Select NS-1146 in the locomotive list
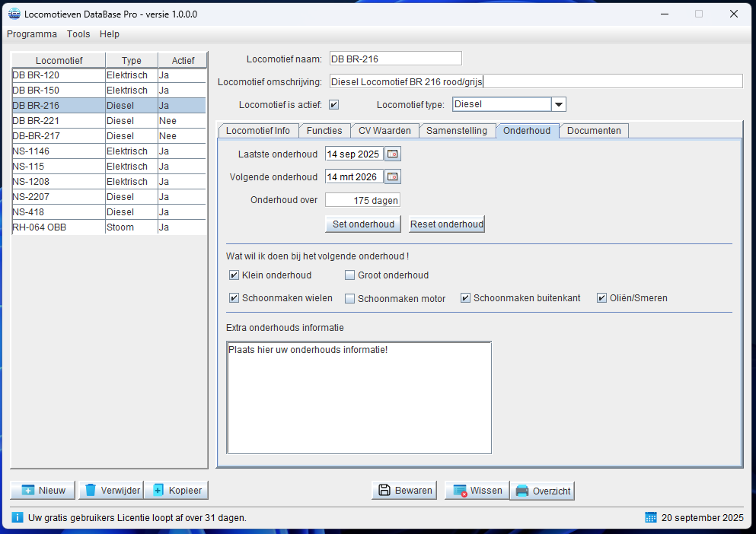The image size is (756, 534). 58,151
